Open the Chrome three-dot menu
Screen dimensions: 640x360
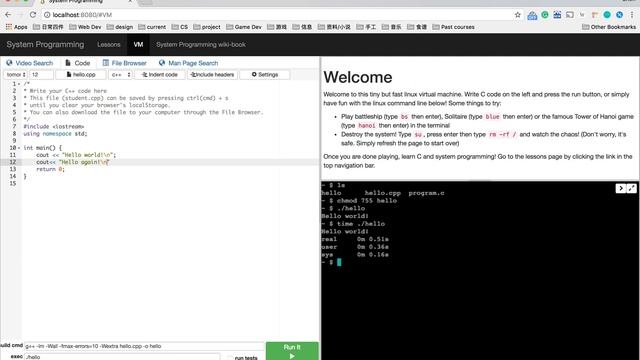(x=632, y=15)
